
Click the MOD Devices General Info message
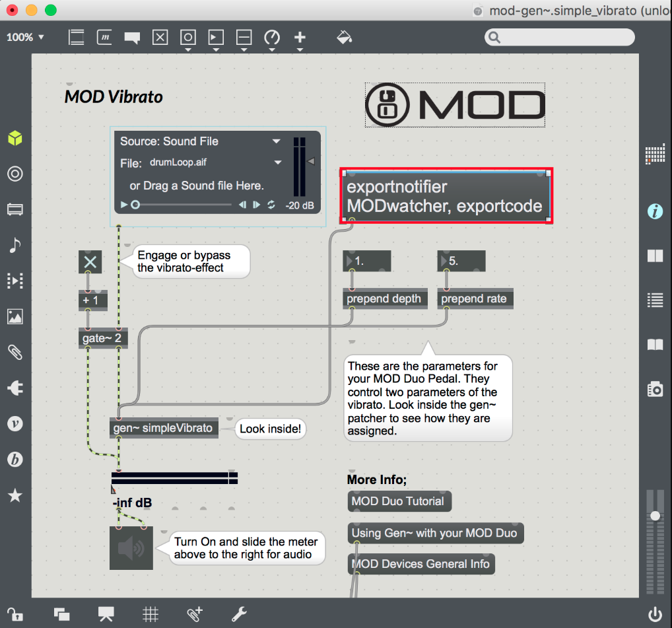420,564
